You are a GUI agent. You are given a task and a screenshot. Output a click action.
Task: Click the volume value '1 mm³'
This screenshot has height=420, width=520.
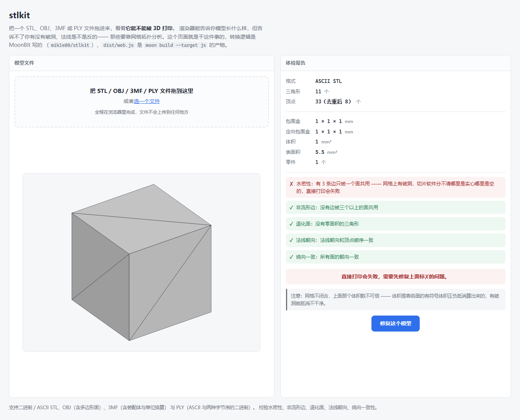click(x=324, y=142)
